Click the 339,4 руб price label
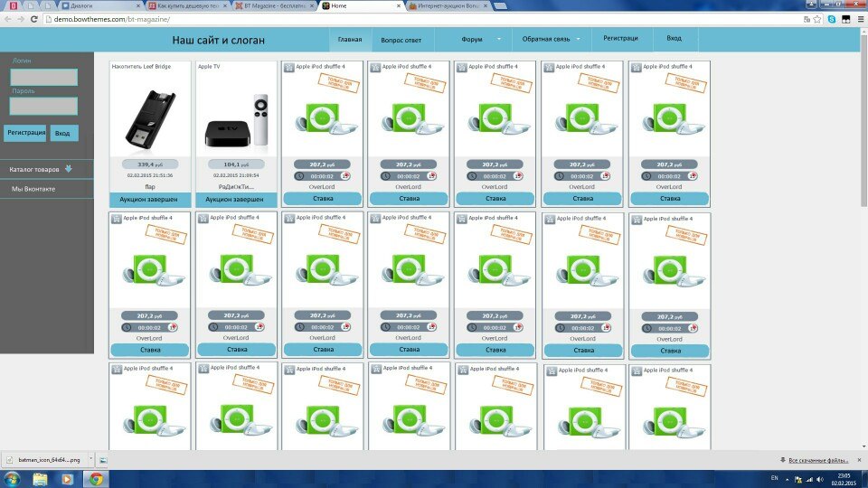Image resolution: width=868 pixels, height=488 pixels. click(x=150, y=164)
